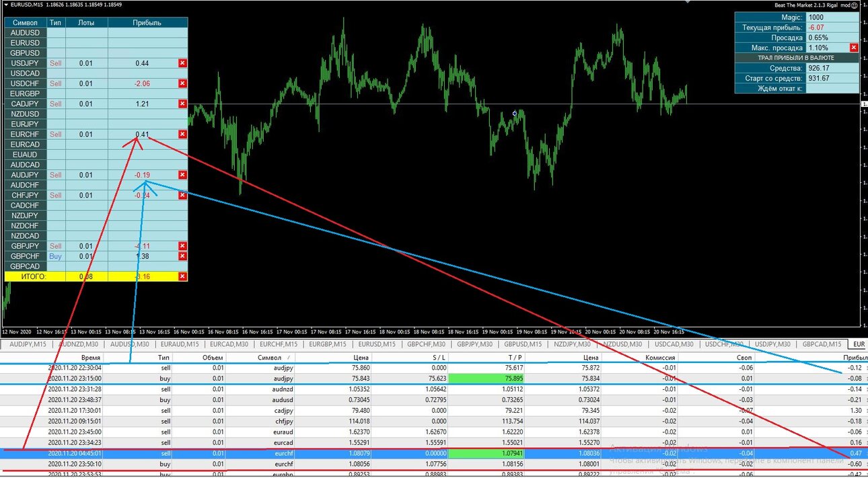Click the expert advisor smiley face icon
Screen dimensions: 868x478
pyautogui.click(x=855, y=5)
